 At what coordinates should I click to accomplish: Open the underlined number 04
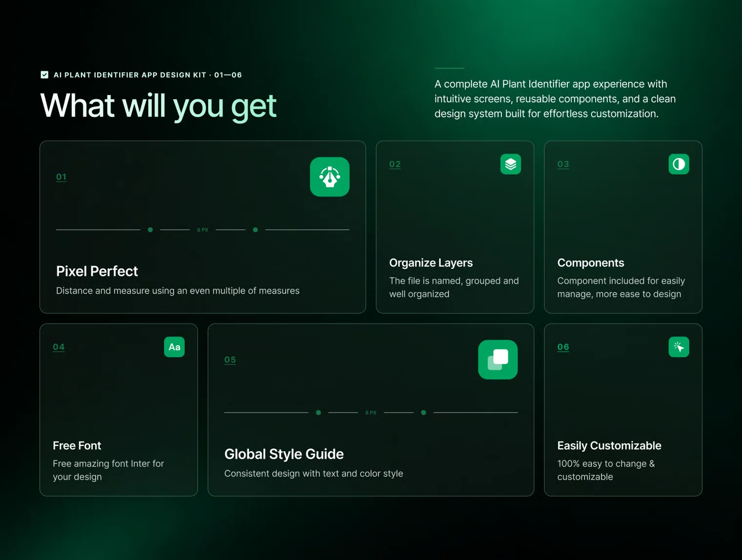point(59,347)
